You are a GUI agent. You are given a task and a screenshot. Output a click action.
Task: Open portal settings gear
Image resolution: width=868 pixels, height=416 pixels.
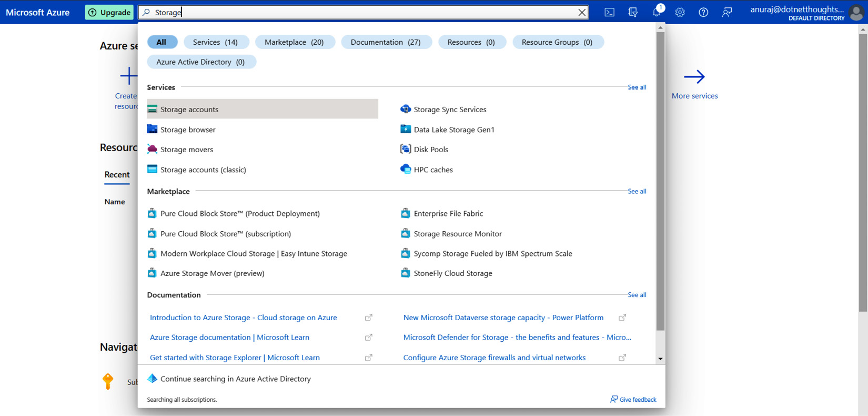pos(680,12)
